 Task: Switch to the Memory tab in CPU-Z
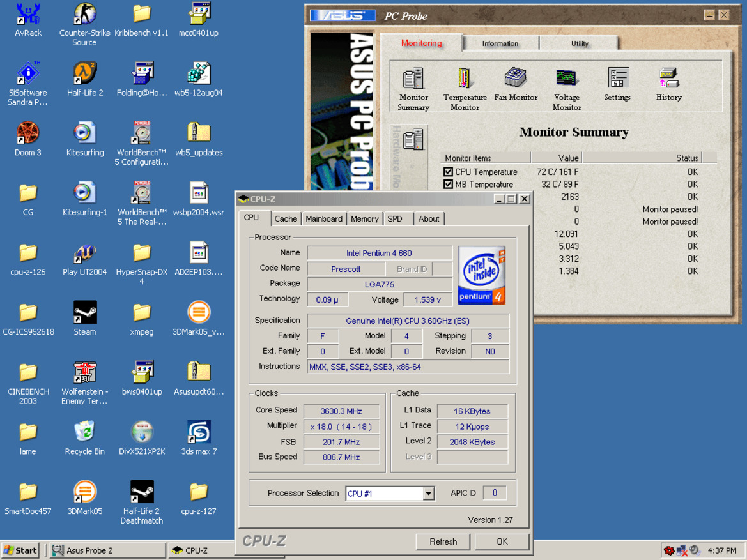(x=364, y=218)
